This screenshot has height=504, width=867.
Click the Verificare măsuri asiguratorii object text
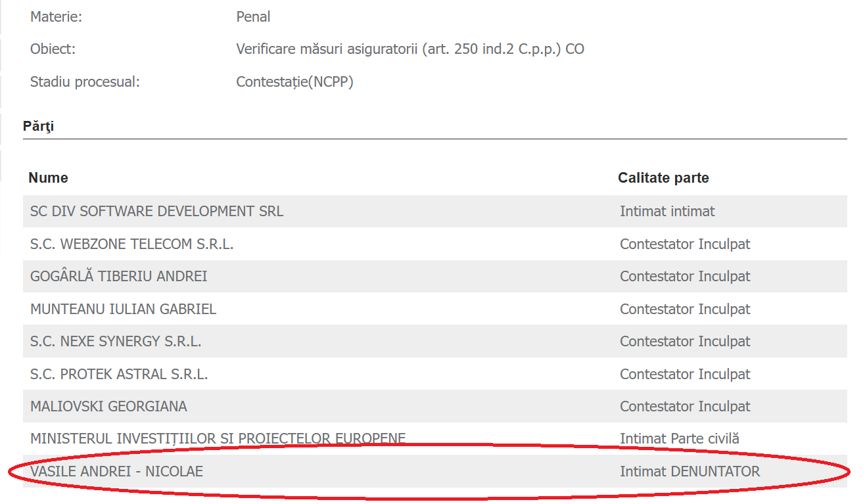pos(410,49)
